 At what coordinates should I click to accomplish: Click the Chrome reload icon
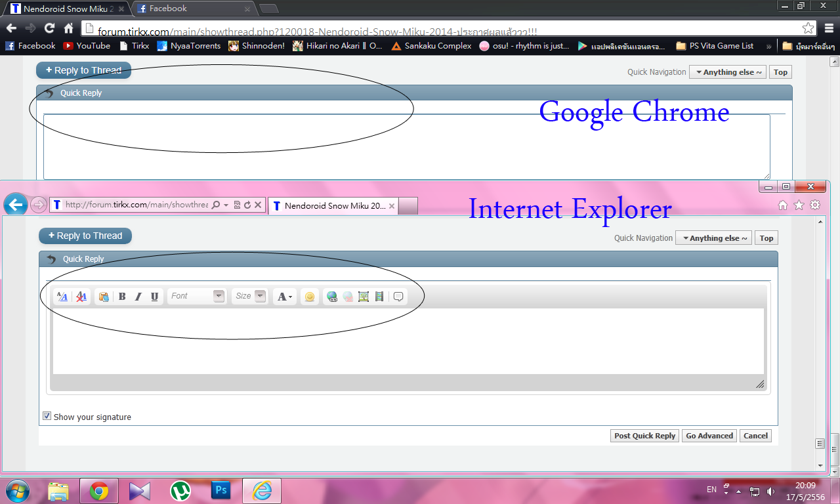[49, 28]
